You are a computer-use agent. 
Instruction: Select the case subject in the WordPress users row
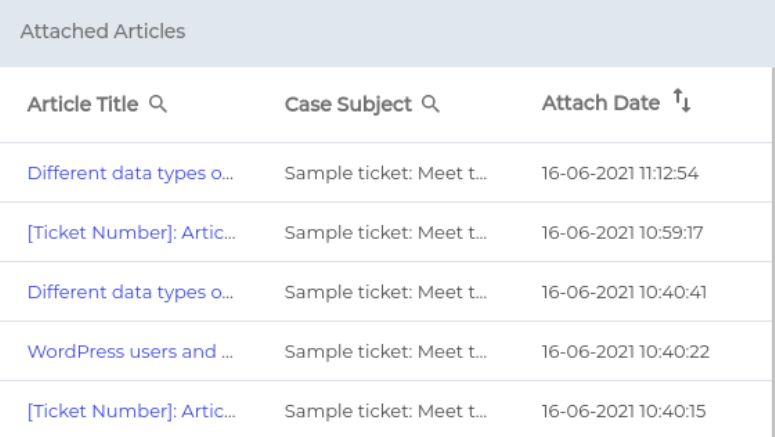(x=386, y=352)
